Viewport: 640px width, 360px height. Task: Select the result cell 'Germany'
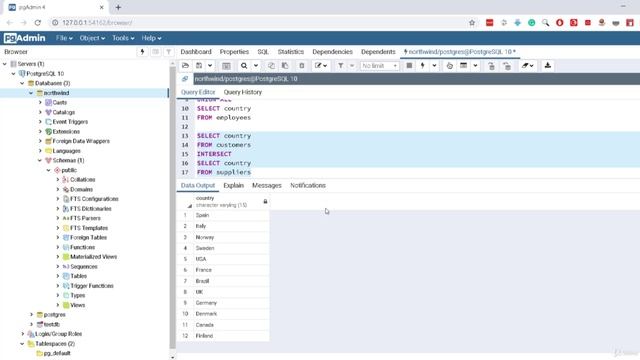pyautogui.click(x=231, y=303)
